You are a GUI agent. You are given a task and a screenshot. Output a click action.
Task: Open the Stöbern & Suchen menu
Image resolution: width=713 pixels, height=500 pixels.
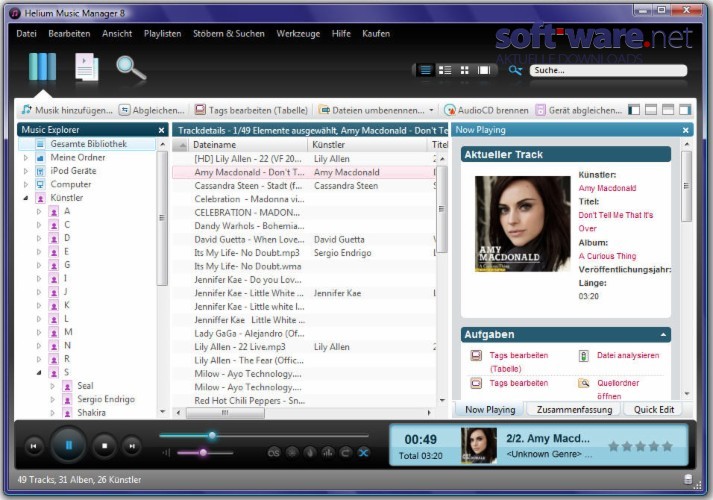tap(229, 34)
